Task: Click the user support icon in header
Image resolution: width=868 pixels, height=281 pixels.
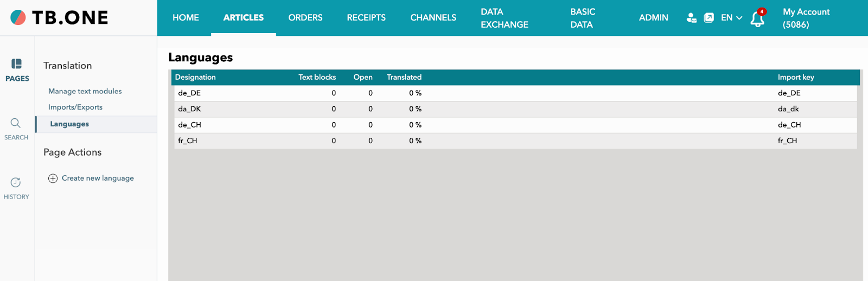Action: pos(691,18)
